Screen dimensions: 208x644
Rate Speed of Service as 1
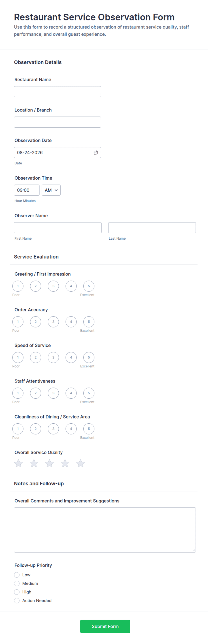[x=18, y=358]
